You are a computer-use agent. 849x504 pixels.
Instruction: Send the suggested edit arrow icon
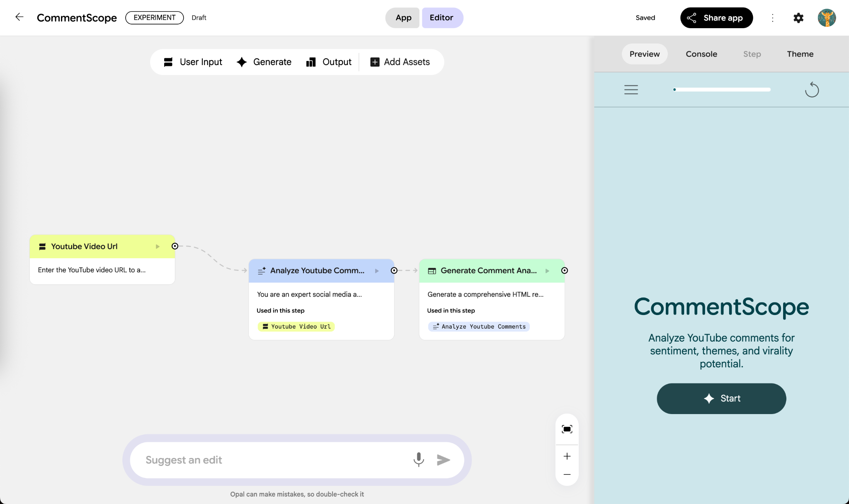443,460
